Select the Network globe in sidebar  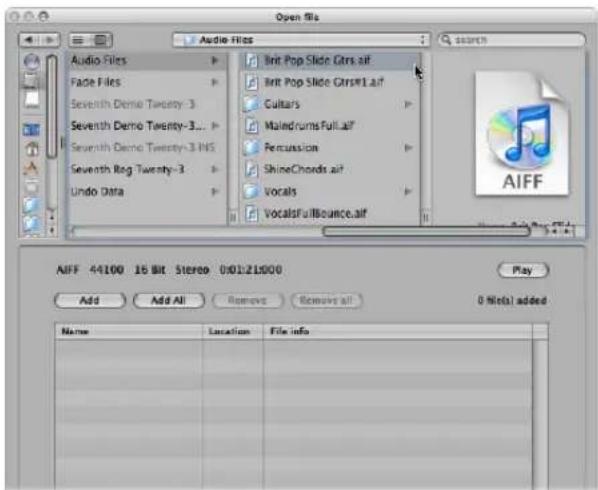[x=32, y=61]
